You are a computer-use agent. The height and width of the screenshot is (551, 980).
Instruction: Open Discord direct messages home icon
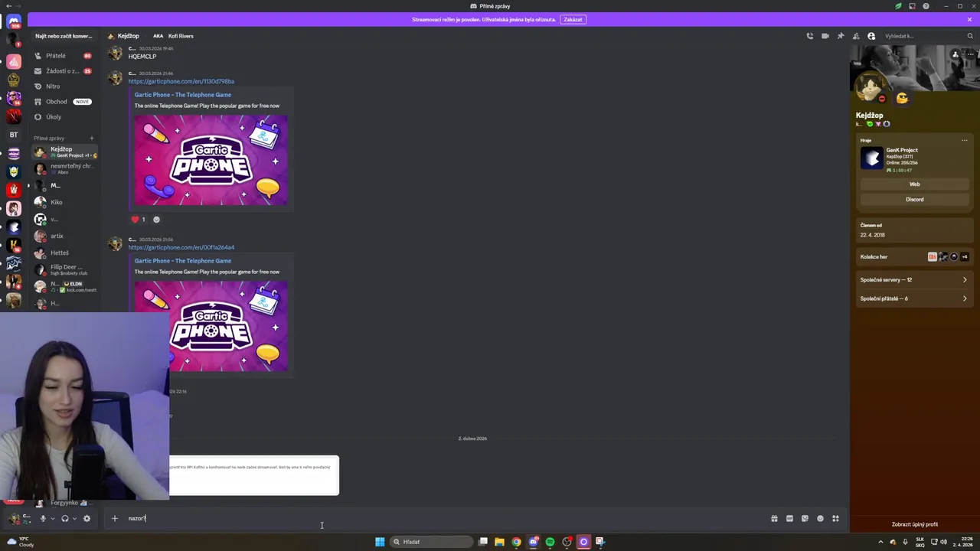point(14,21)
